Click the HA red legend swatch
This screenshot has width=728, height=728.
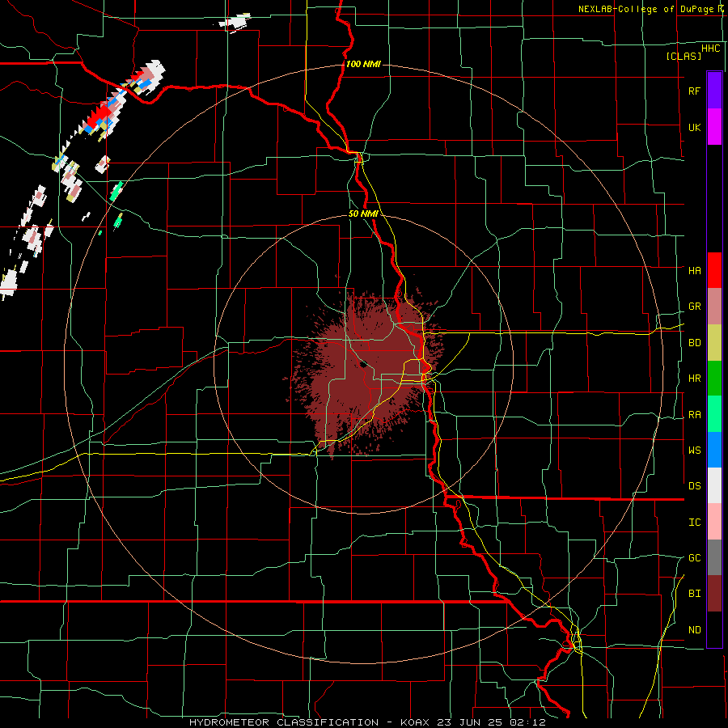(x=714, y=270)
